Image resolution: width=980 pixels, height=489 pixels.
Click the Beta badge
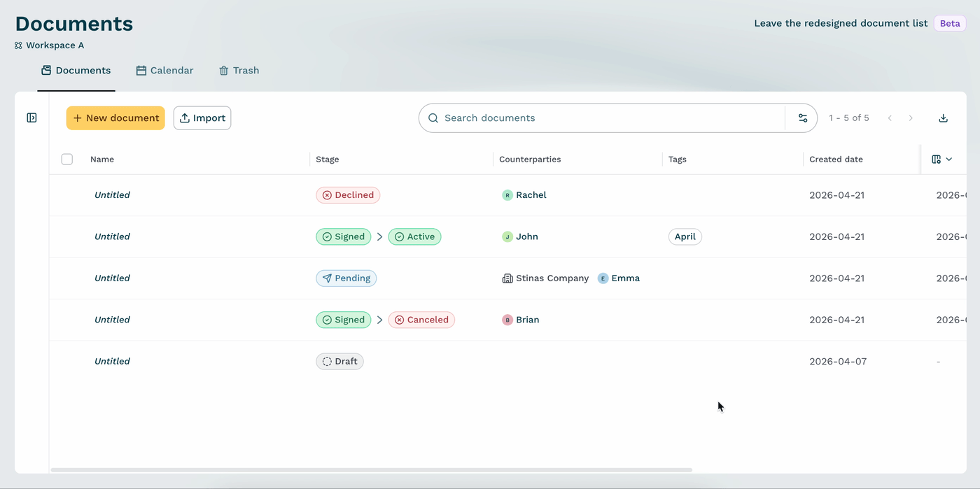950,23
